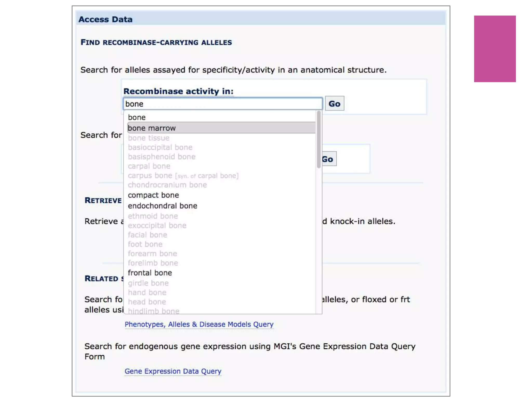
Task: Select 'endochondral bone' option
Action: click(x=162, y=206)
